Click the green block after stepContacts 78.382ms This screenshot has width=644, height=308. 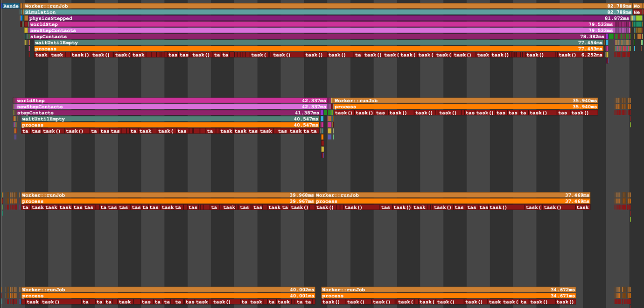point(611,36)
